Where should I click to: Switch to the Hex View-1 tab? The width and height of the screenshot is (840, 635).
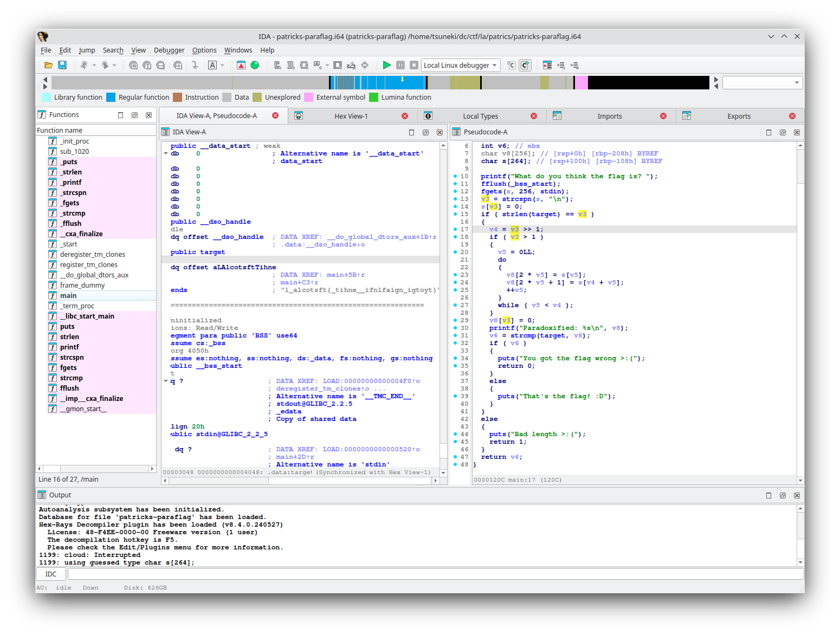point(351,115)
